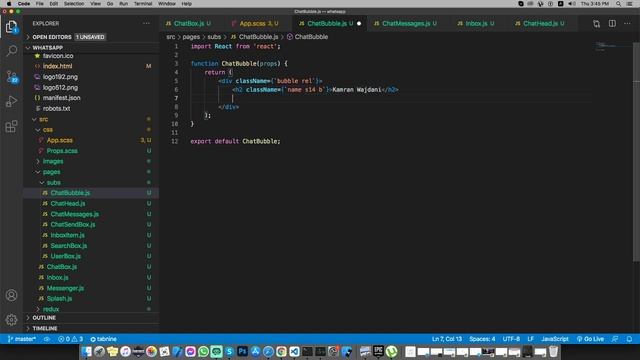The image size is (640, 360).
Task: Change end of line sequence LF
Action: click(531, 339)
